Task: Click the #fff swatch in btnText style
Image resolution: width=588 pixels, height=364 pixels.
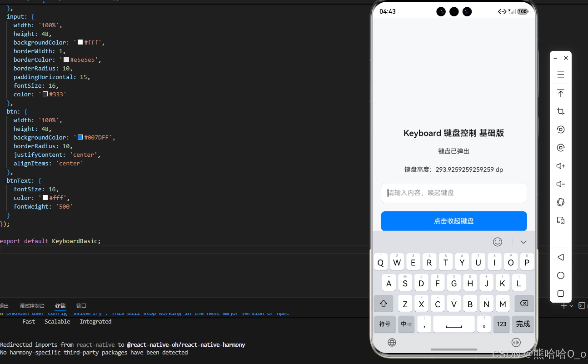Action: [45, 198]
